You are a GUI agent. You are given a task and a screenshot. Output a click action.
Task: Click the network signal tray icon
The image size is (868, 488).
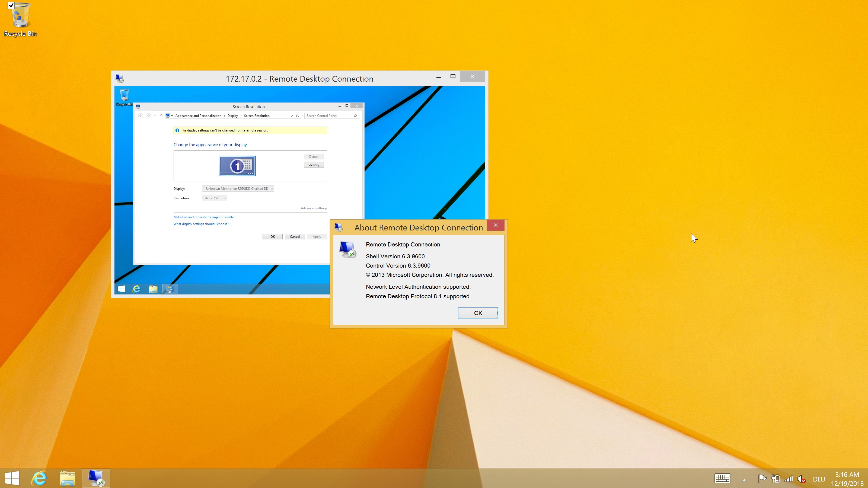(789, 479)
